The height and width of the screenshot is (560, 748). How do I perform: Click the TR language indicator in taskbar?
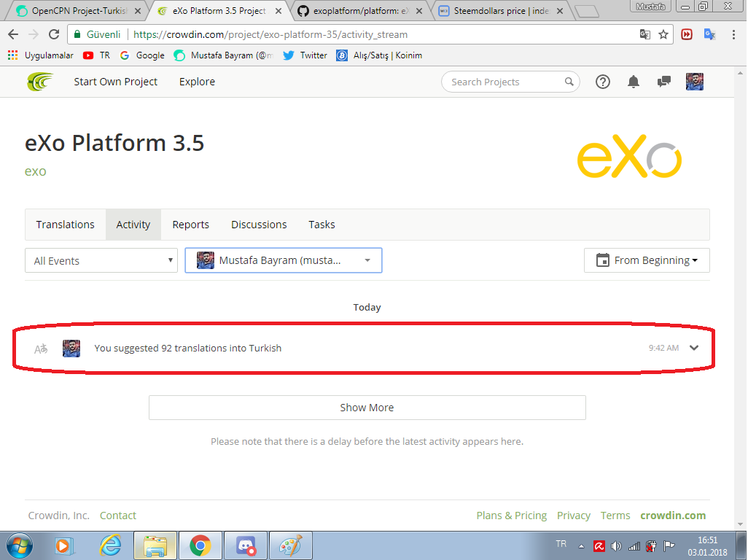pyautogui.click(x=561, y=544)
